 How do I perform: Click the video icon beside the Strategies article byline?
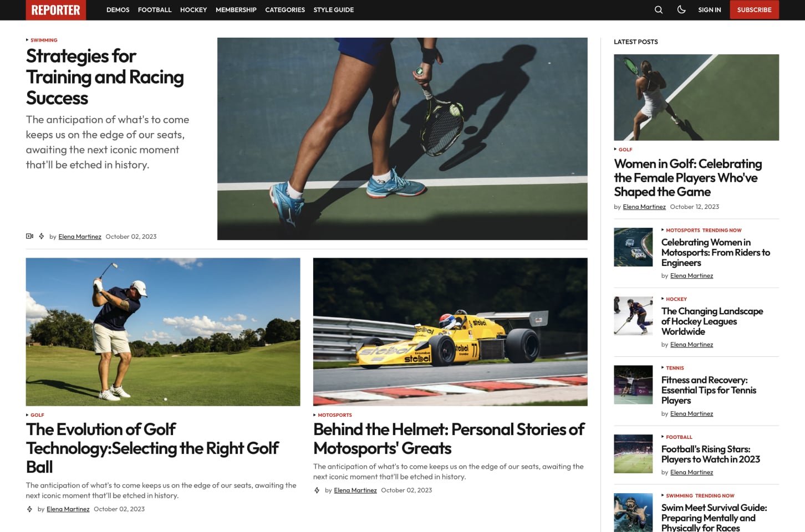tap(30, 236)
